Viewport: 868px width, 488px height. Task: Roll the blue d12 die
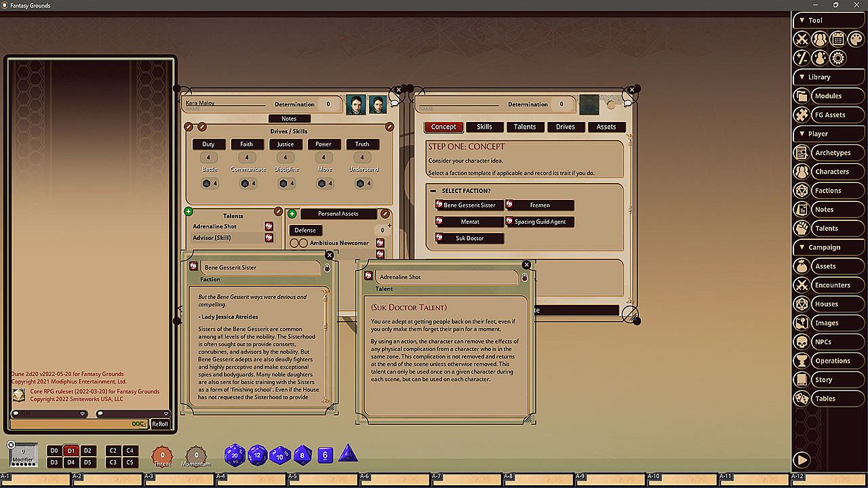257,455
